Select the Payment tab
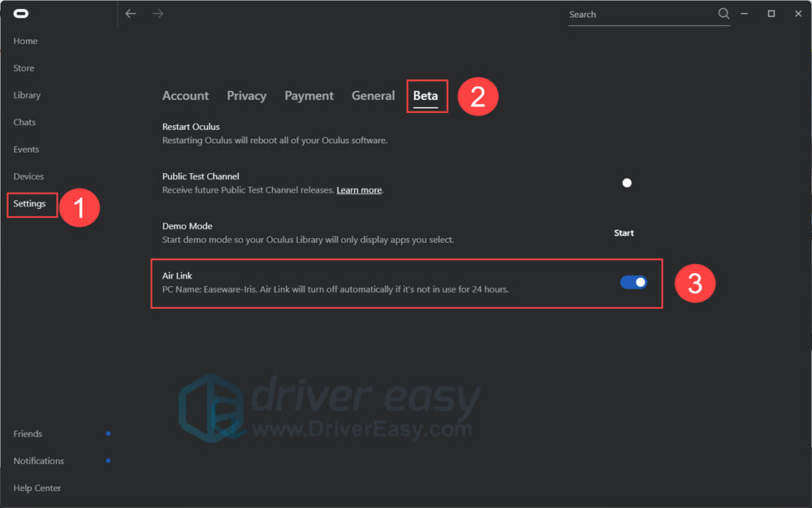Viewport: 812px width, 508px height. [x=309, y=96]
